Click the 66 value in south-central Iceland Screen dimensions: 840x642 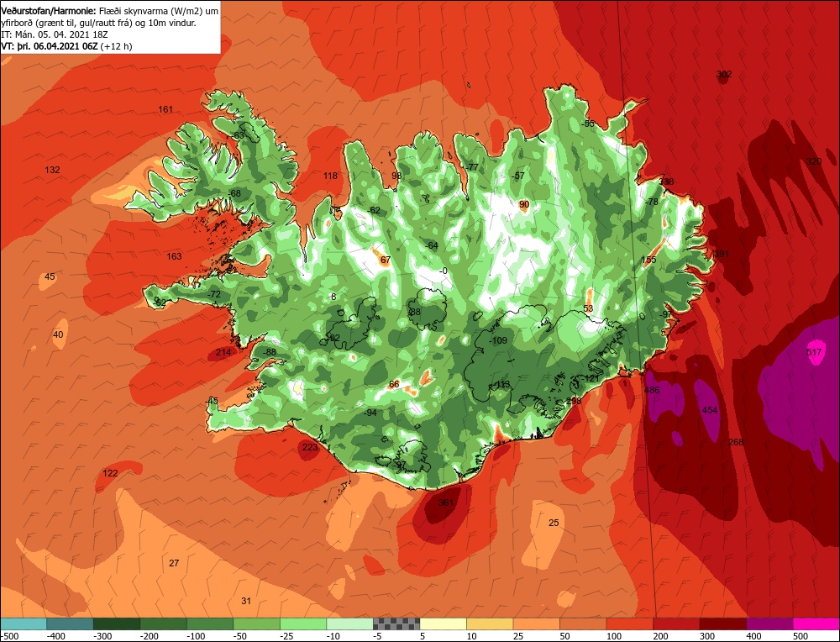coord(394,384)
